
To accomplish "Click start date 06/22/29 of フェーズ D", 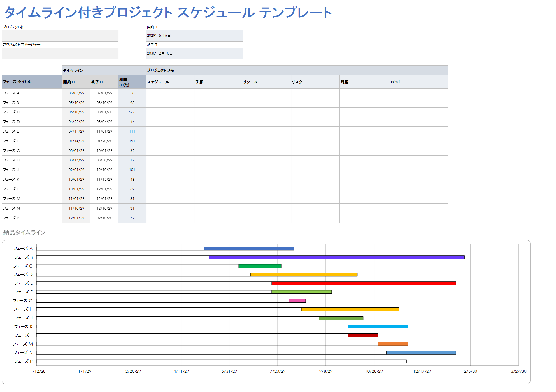I will click(76, 122).
